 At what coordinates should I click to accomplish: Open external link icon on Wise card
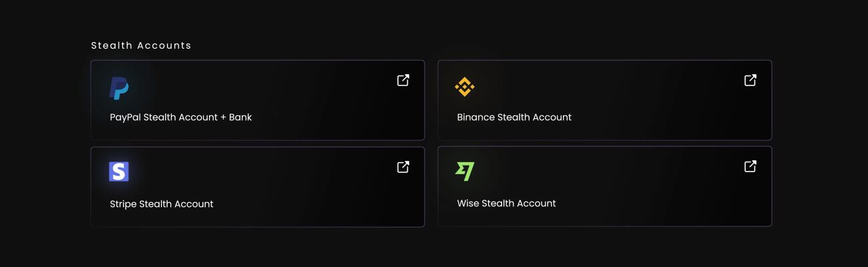click(750, 166)
